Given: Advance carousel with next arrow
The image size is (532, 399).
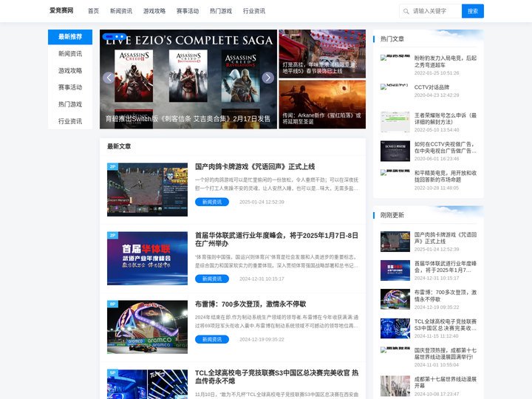Looking at the screenshot, I should coord(268,78).
